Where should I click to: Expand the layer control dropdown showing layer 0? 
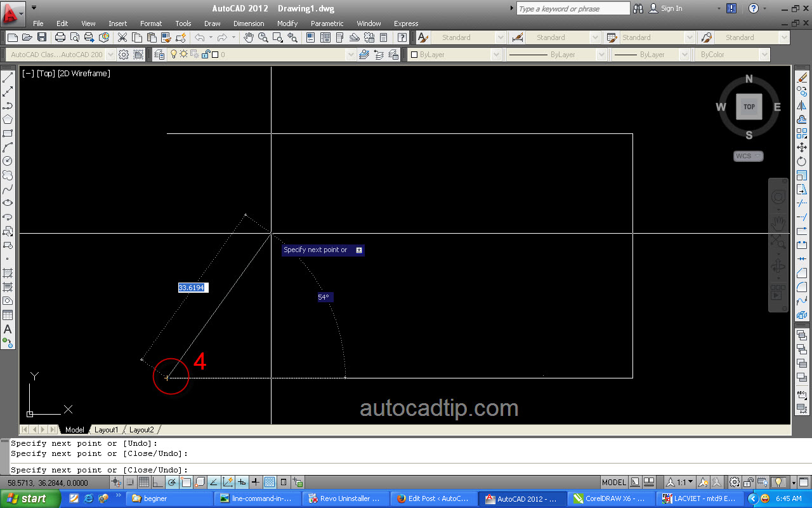[x=351, y=55]
